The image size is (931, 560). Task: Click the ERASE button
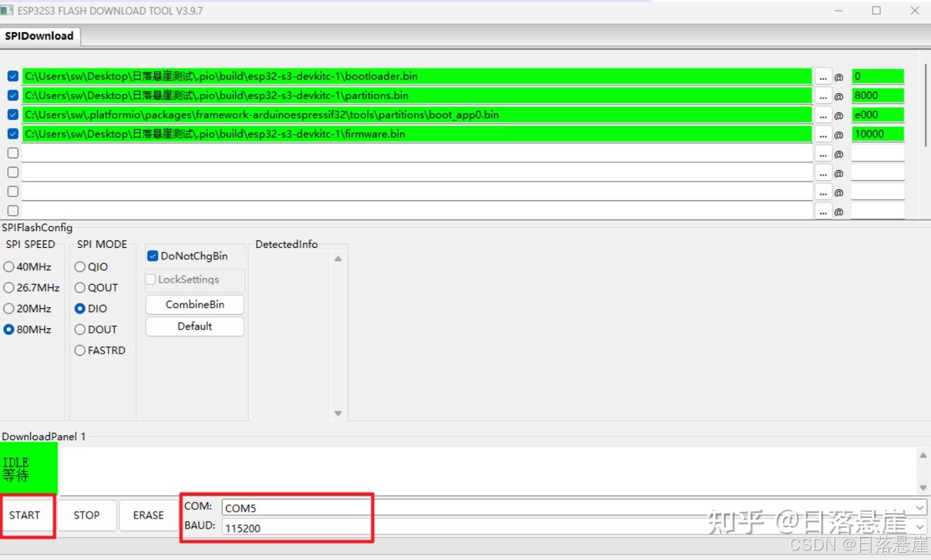click(x=147, y=515)
